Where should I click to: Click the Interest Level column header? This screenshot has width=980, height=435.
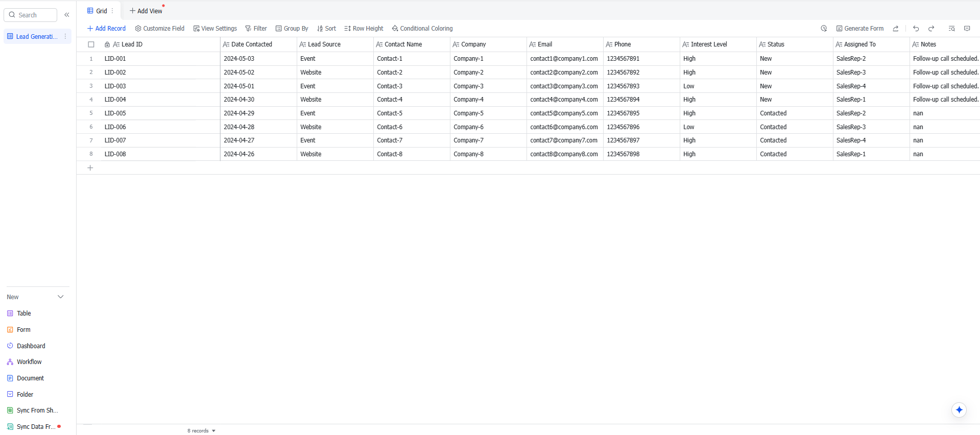coord(718,44)
